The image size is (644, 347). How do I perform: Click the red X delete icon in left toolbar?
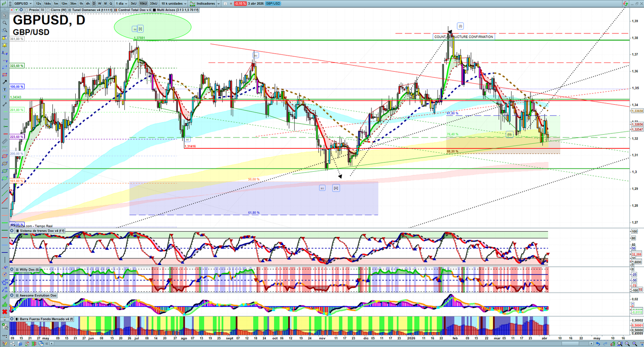4,312
